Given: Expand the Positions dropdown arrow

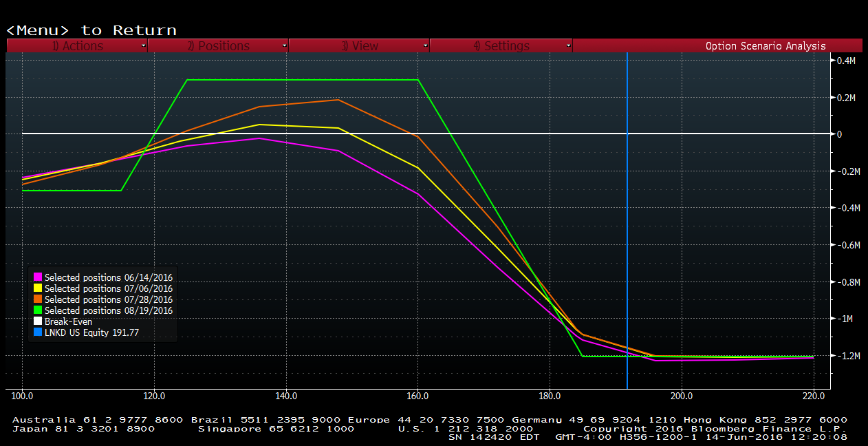Looking at the screenshot, I should (284, 46).
